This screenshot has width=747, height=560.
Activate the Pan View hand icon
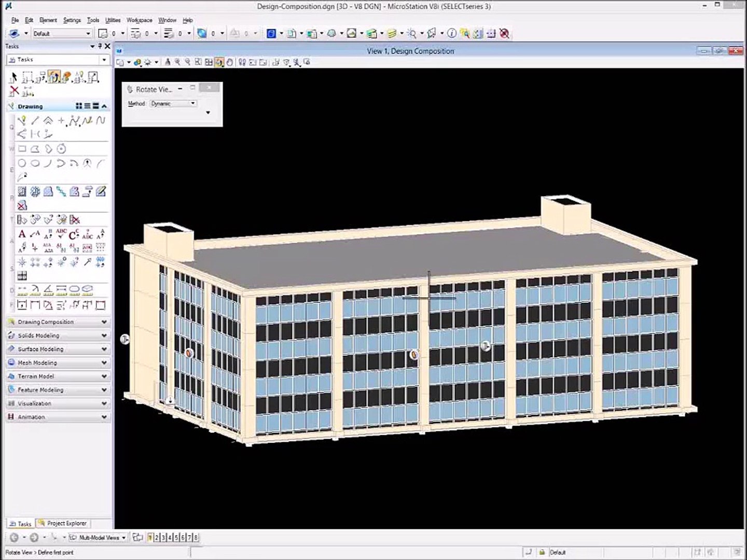pos(230,62)
